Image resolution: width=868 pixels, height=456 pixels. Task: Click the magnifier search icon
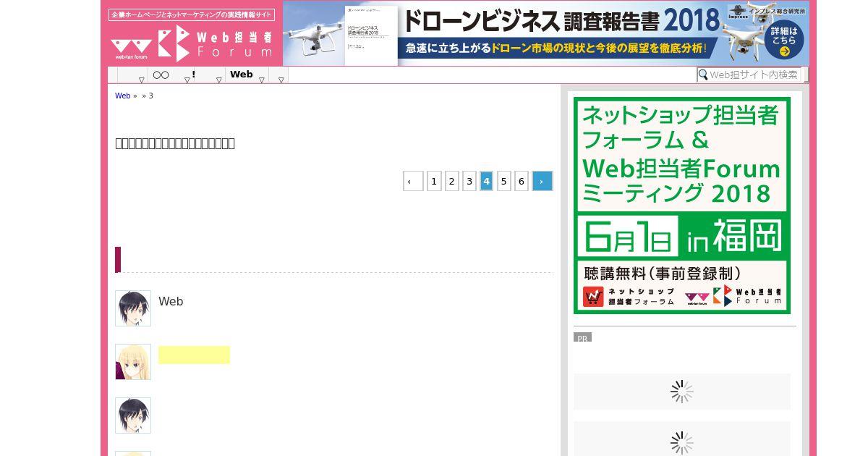702,75
